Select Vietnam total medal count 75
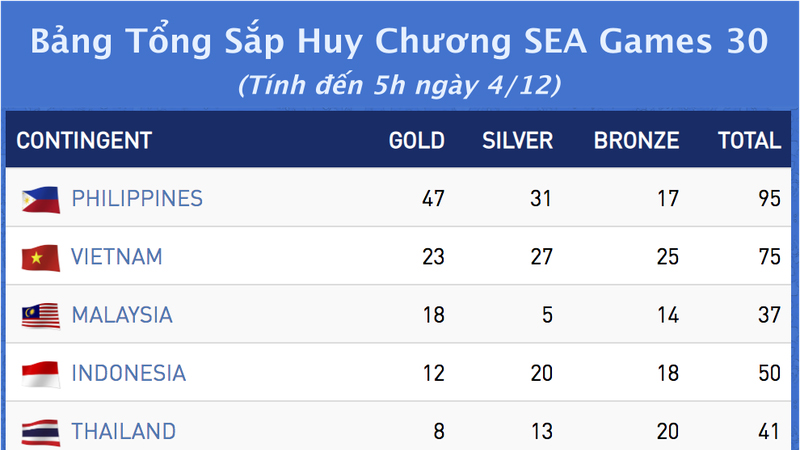Image resolution: width=800 pixels, height=450 pixels. pos(769,257)
